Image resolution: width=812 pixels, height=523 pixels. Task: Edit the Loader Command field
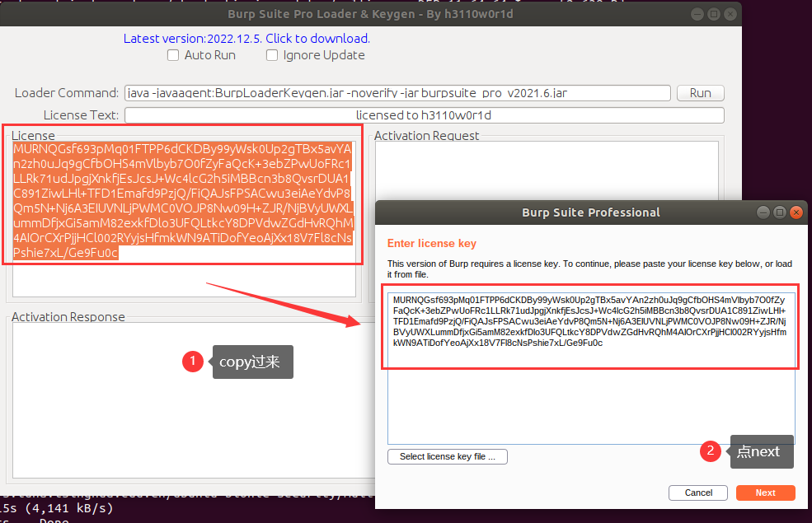click(397, 93)
